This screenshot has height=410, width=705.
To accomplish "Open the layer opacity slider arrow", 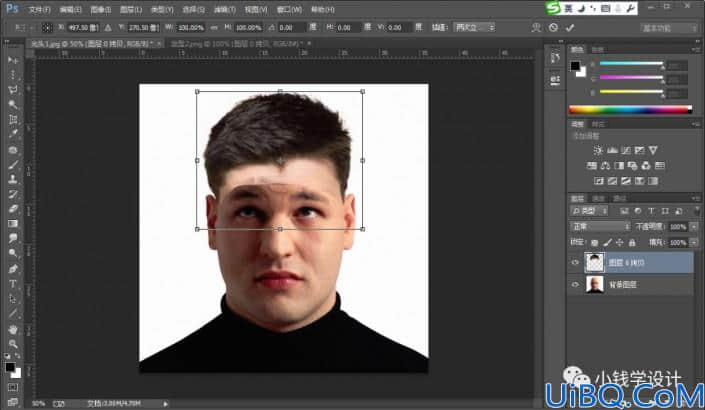I will (x=694, y=227).
